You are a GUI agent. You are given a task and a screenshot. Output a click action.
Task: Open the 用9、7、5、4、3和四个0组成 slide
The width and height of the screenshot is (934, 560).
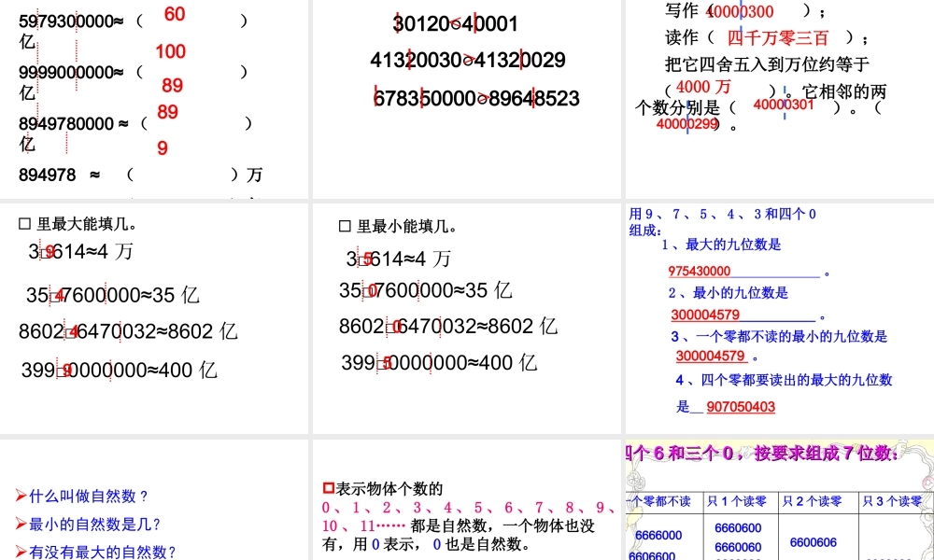coord(780,318)
